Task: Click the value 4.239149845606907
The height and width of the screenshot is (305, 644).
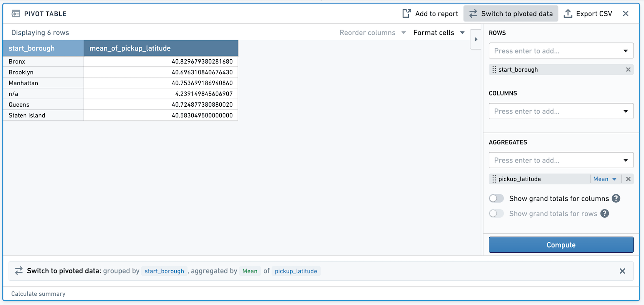Action: [x=204, y=94]
